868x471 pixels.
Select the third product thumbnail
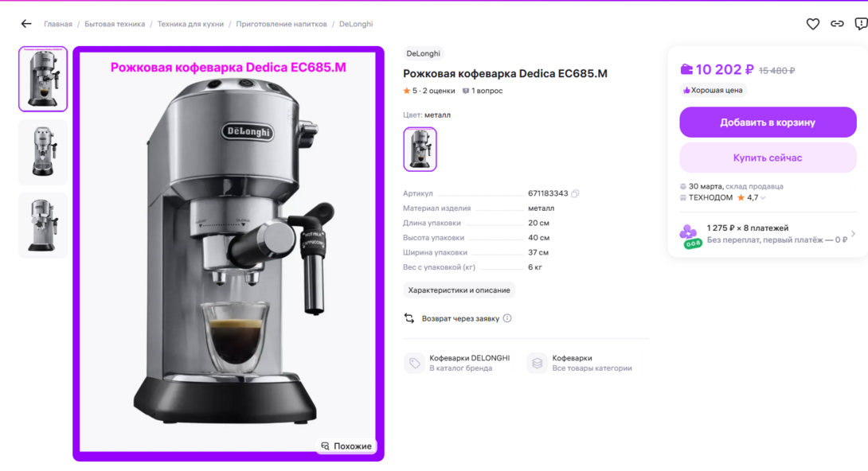(43, 225)
